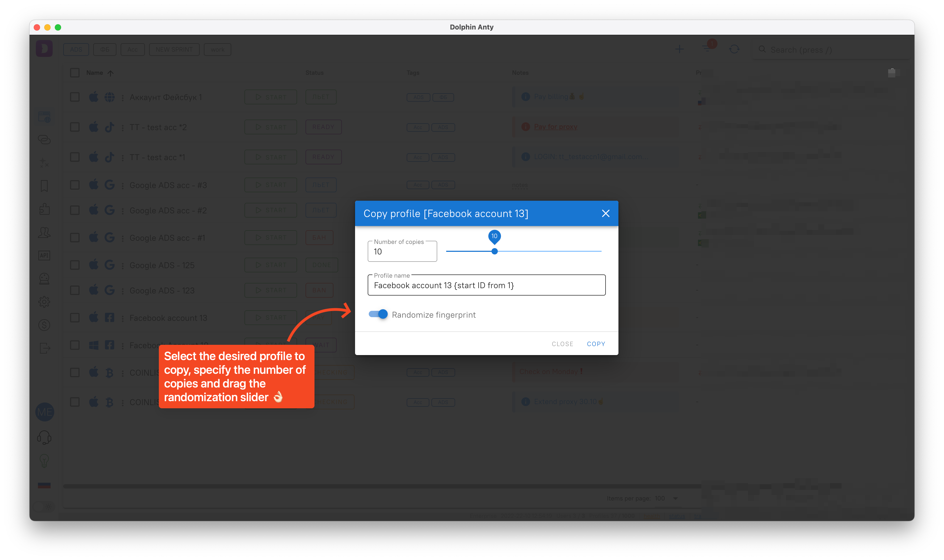Click COPY in the Copy profile dialog
944x560 pixels.
point(596,344)
